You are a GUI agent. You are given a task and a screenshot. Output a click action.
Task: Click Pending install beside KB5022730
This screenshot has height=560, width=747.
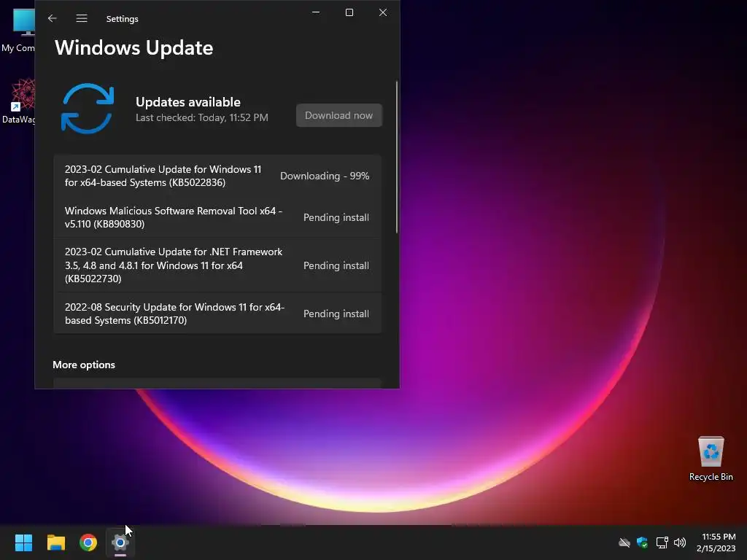[336, 265]
